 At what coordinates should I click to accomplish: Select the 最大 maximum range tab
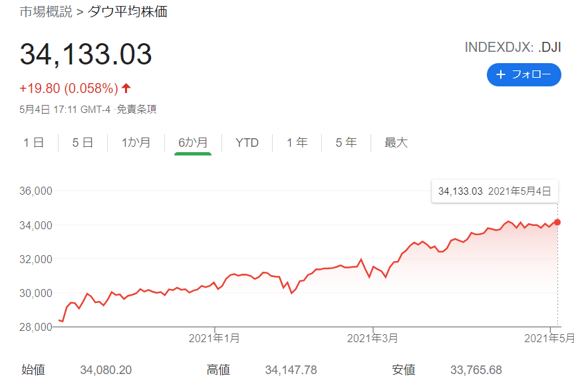pos(396,142)
